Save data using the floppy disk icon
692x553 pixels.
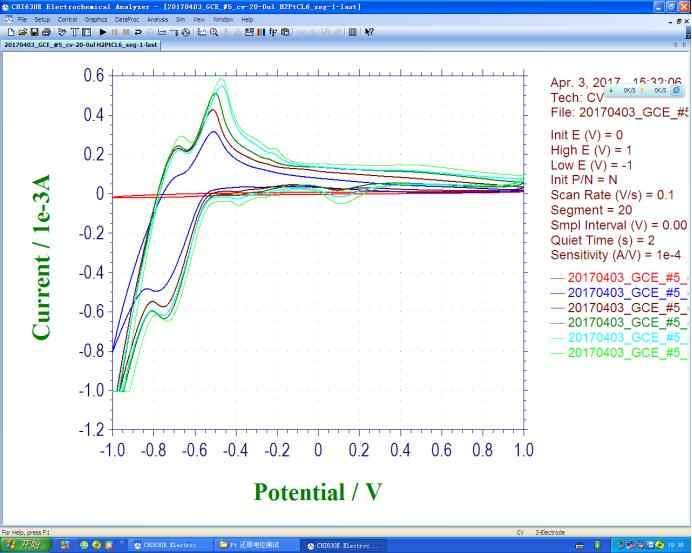34,32
